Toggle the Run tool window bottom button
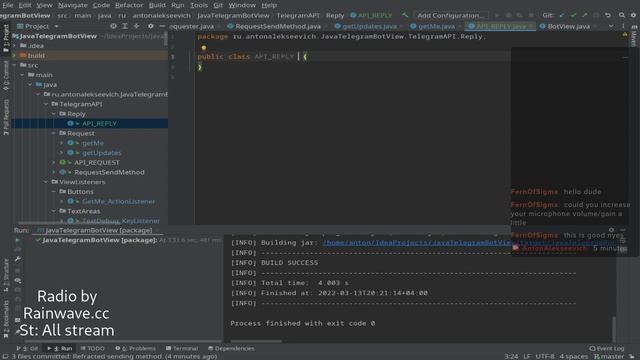 pyautogui.click(x=60, y=348)
